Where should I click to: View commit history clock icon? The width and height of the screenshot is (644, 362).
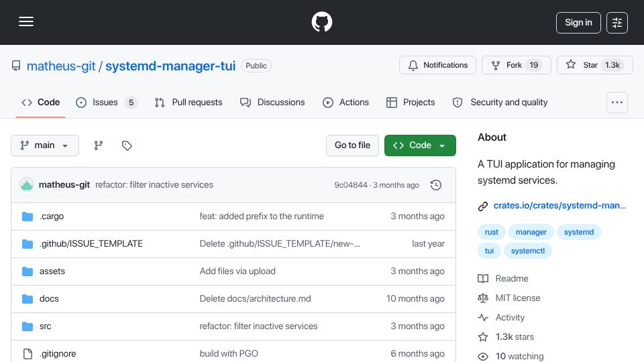[x=436, y=185]
